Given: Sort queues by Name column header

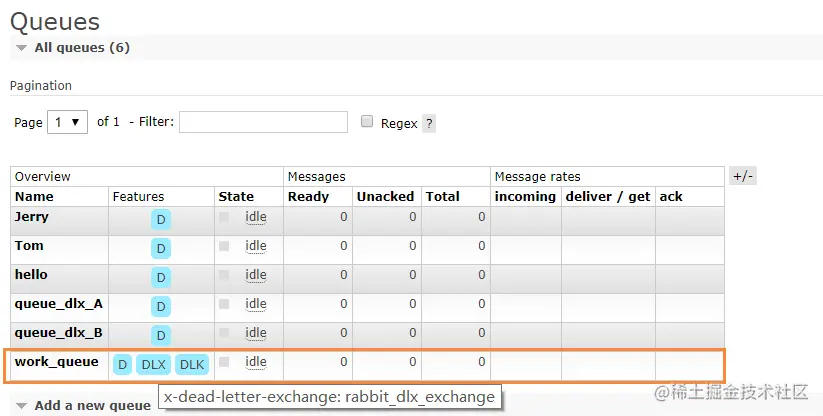Looking at the screenshot, I should (34, 196).
